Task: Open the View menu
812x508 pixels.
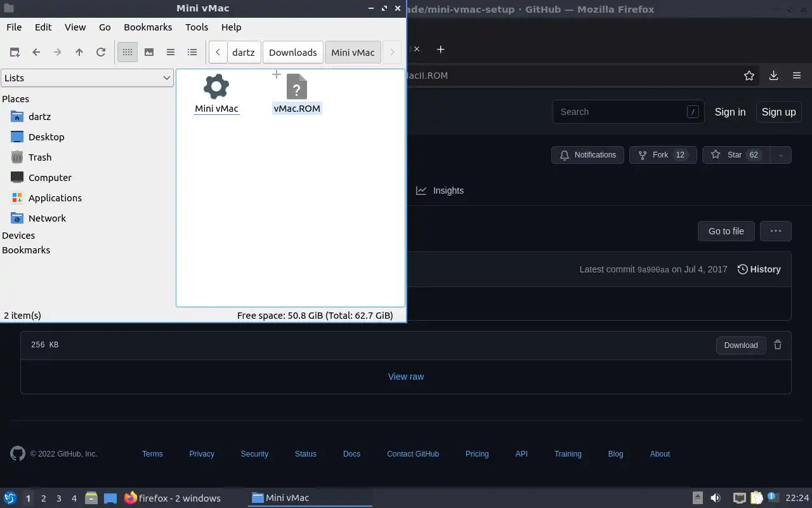Action: [x=75, y=27]
